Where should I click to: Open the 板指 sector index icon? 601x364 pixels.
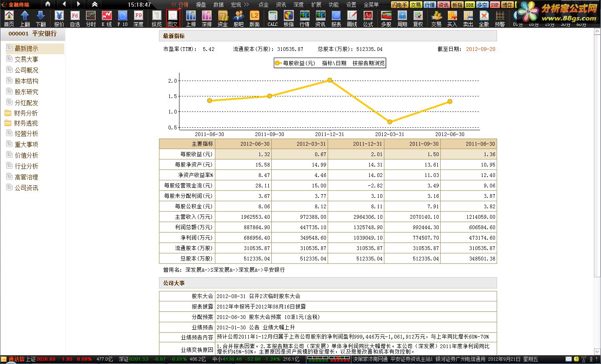[x=288, y=18]
